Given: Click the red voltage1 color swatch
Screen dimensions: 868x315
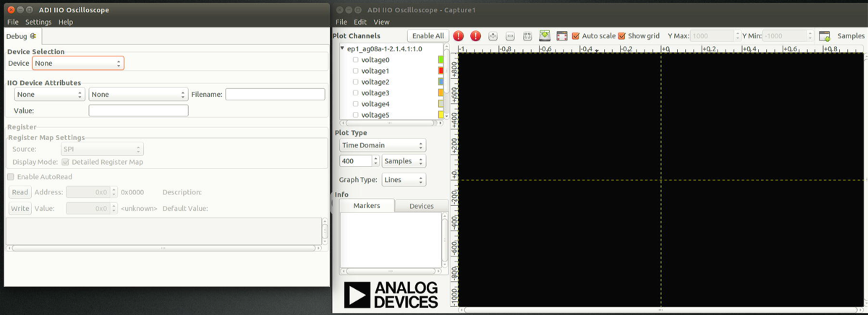Looking at the screenshot, I should 441,71.
